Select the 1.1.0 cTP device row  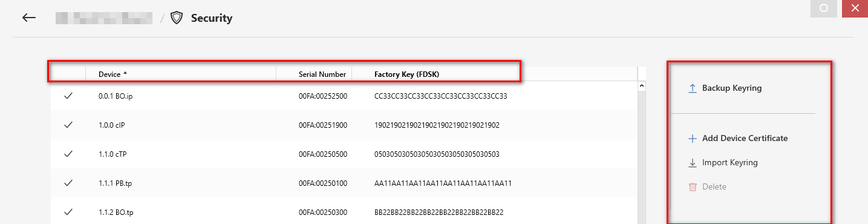point(344,154)
